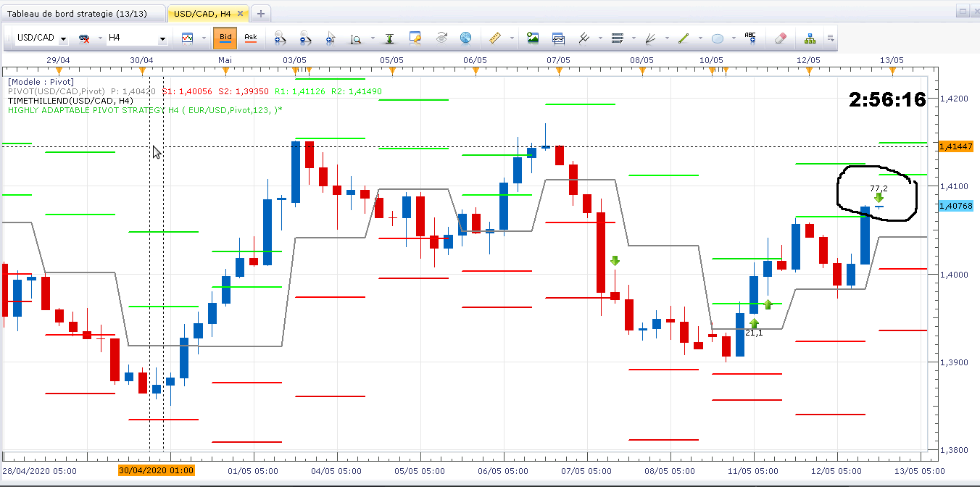Screen dimensions: 980x487
Task: Click the vertical auto-scale zoom icon
Action: [x=356, y=38]
